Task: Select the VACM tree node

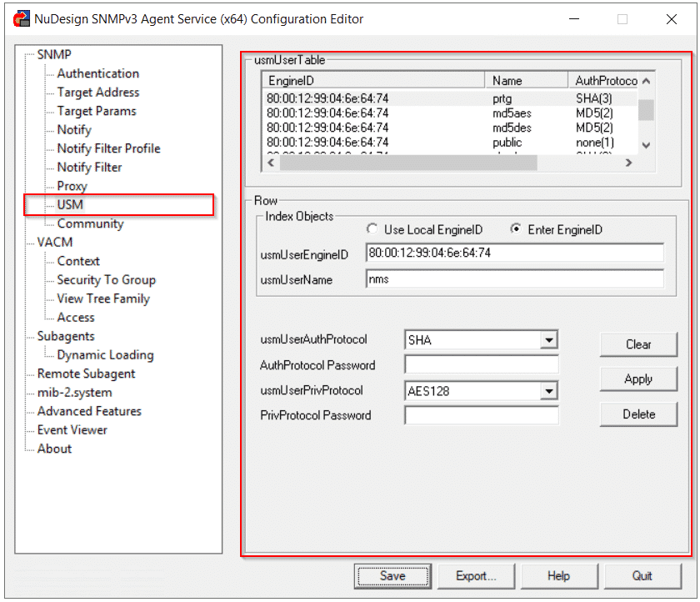Action: coord(54,242)
